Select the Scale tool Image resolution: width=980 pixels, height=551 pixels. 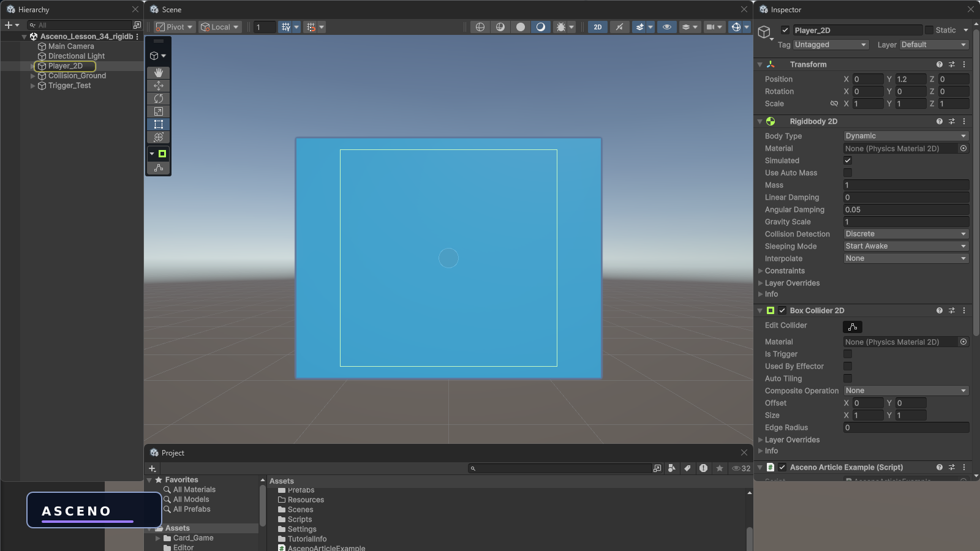[159, 111]
